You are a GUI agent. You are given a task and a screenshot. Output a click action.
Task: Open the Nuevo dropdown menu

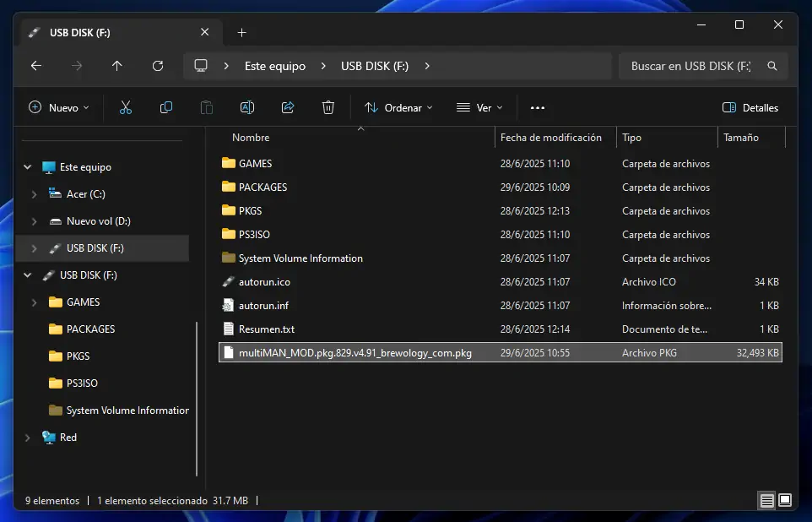click(58, 107)
